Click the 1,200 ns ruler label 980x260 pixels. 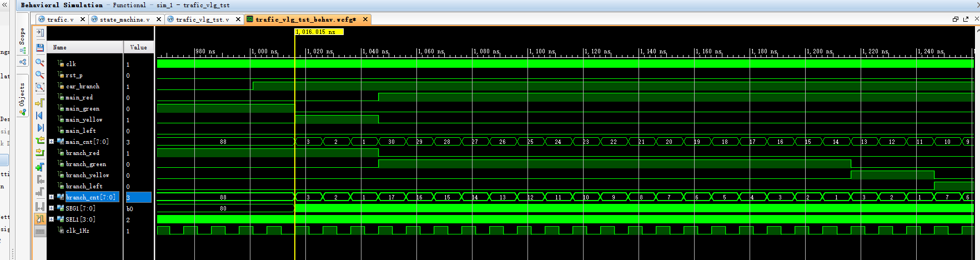pos(819,51)
